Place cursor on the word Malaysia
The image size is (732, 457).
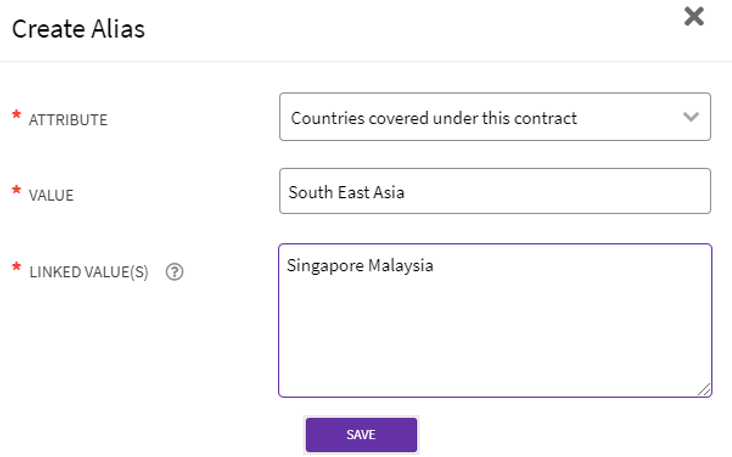point(401,266)
